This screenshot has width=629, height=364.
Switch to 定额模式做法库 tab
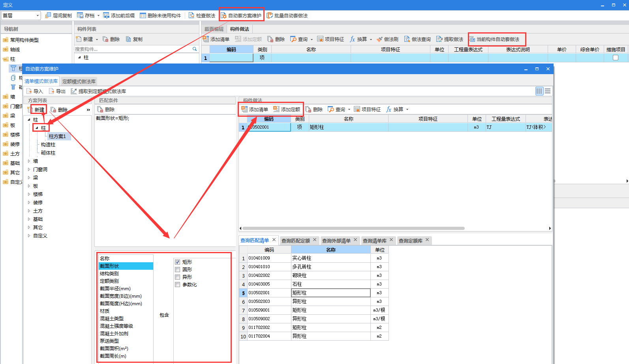pyautogui.click(x=79, y=81)
